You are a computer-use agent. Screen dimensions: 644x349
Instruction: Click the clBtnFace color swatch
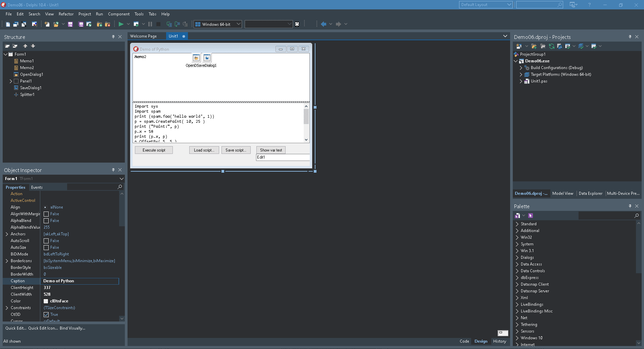click(x=46, y=301)
